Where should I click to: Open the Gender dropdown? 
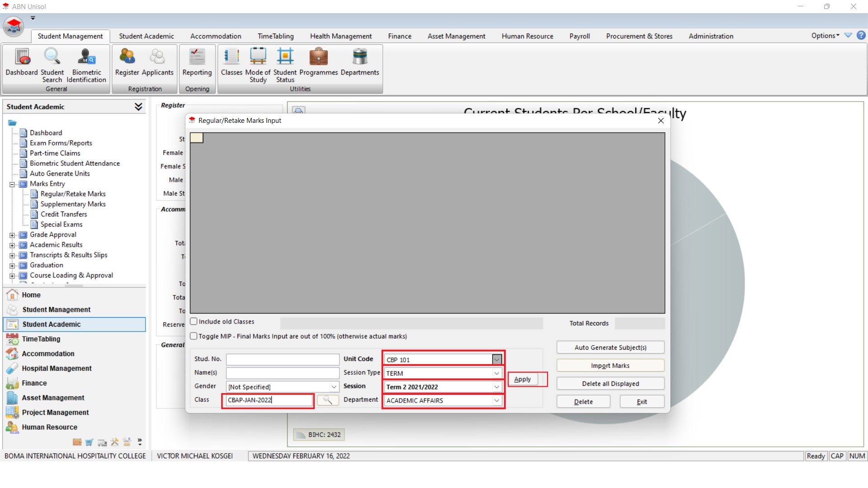pyautogui.click(x=334, y=387)
